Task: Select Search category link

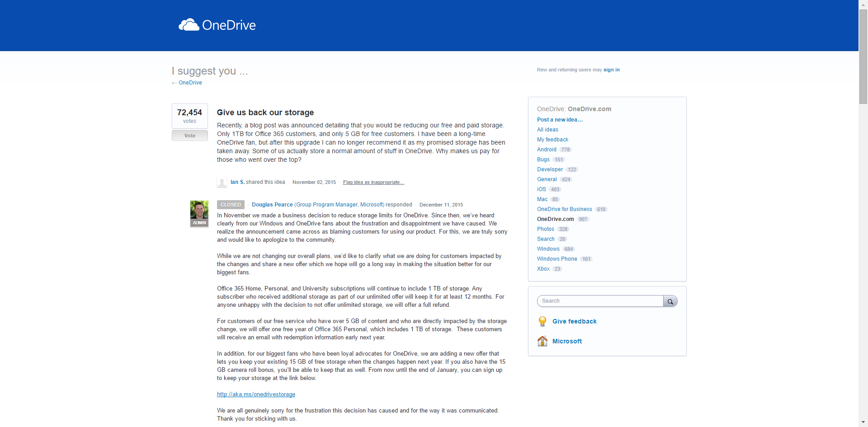Action: [x=546, y=239]
